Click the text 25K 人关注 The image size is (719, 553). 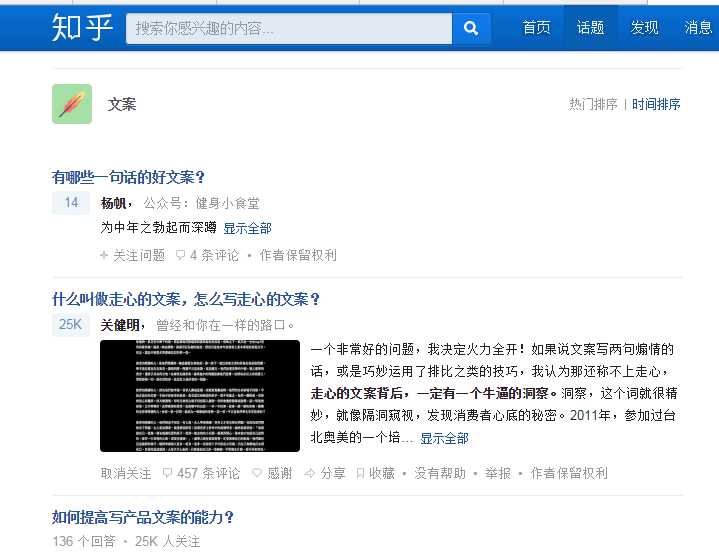coord(167,542)
